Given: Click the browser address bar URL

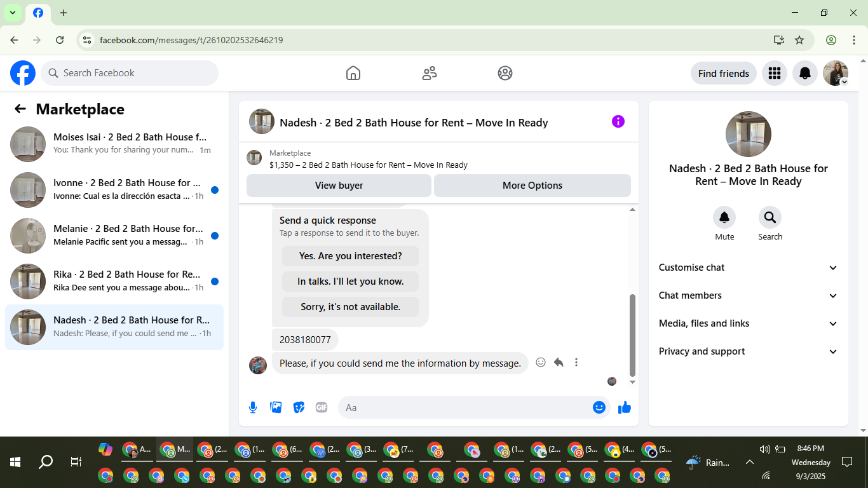Looking at the screenshot, I should point(191,40).
